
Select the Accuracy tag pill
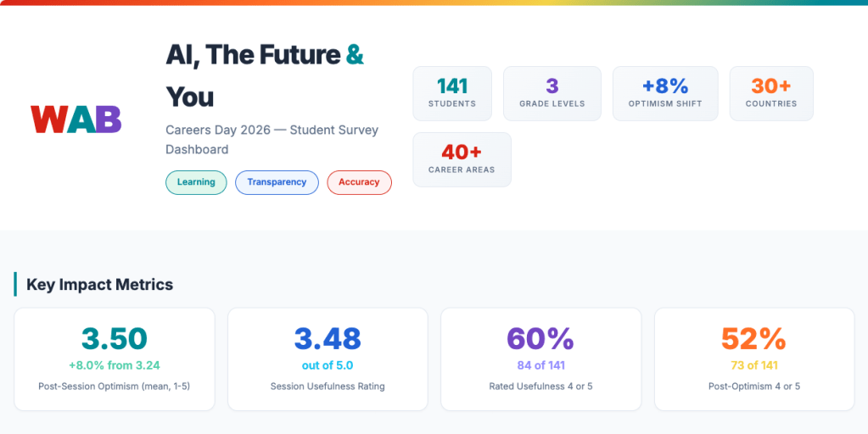pyautogui.click(x=359, y=182)
